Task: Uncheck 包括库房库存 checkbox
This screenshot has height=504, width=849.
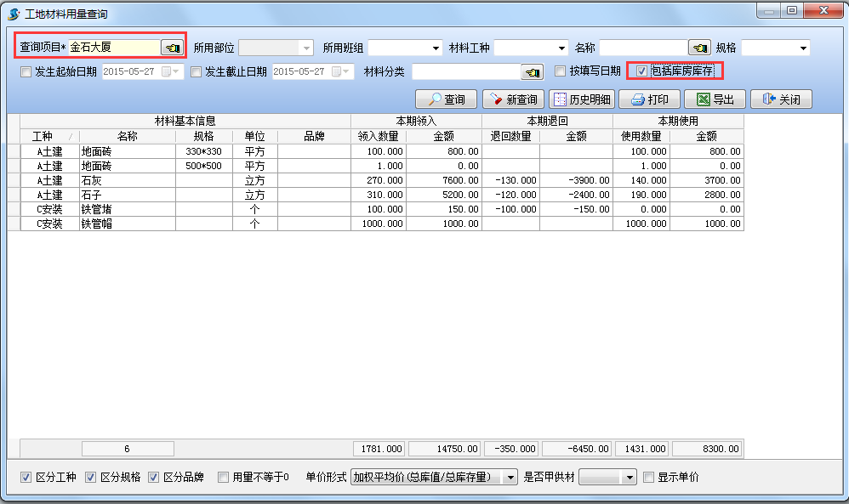Action: pyautogui.click(x=641, y=71)
